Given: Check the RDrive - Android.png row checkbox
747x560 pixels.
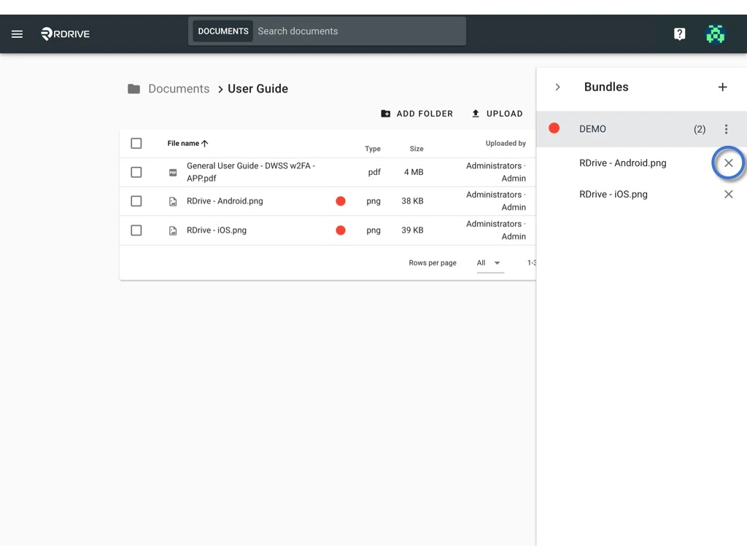Looking at the screenshot, I should point(136,201).
